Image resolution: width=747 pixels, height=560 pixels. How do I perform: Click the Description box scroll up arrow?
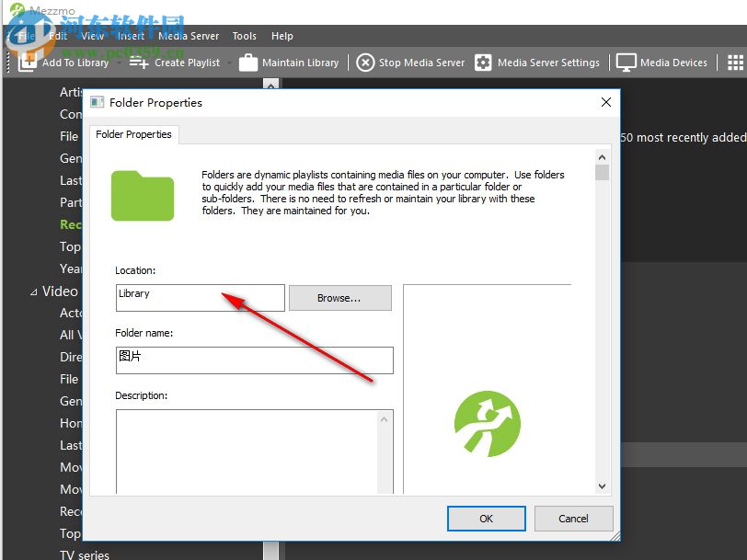(x=384, y=419)
